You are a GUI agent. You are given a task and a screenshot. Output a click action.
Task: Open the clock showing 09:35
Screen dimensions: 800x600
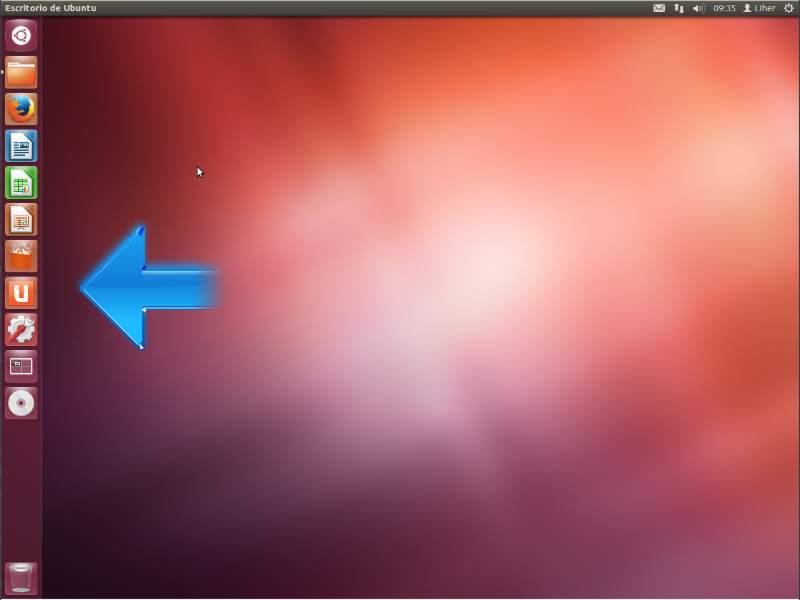click(724, 8)
